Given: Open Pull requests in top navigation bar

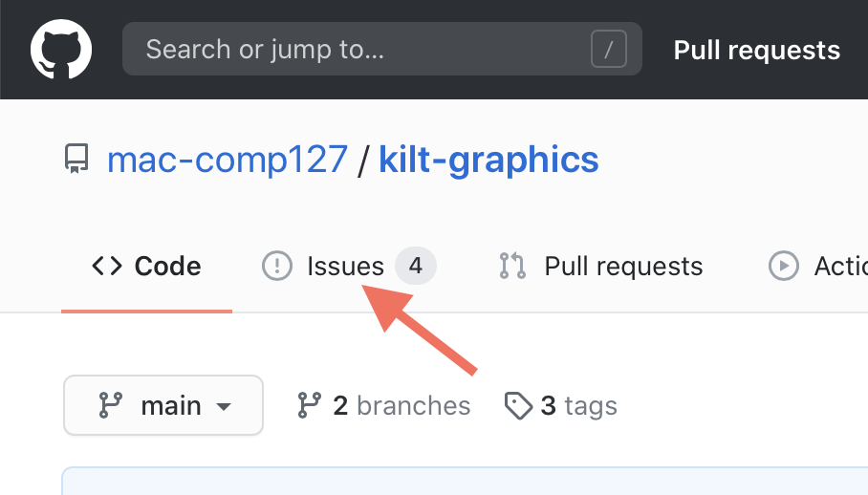Looking at the screenshot, I should (x=756, y=50).
